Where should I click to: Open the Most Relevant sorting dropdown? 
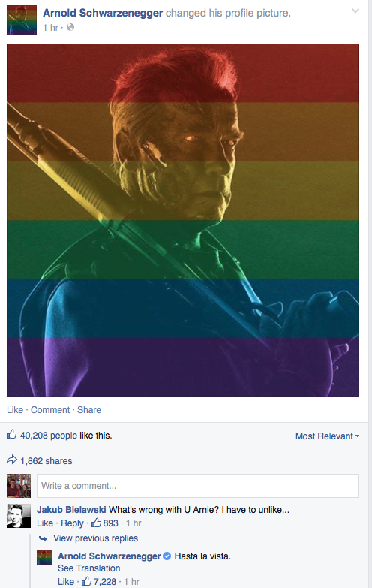click(327, 436)
